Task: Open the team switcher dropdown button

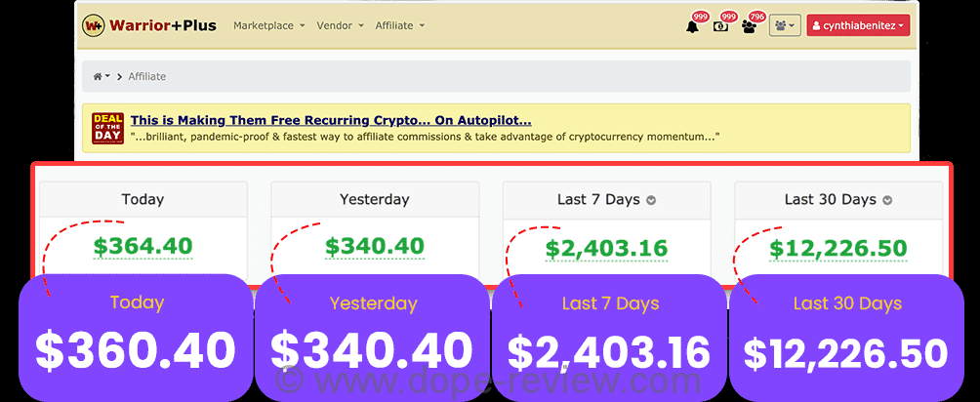Action: pyautogui.click(x=785, y=25)
